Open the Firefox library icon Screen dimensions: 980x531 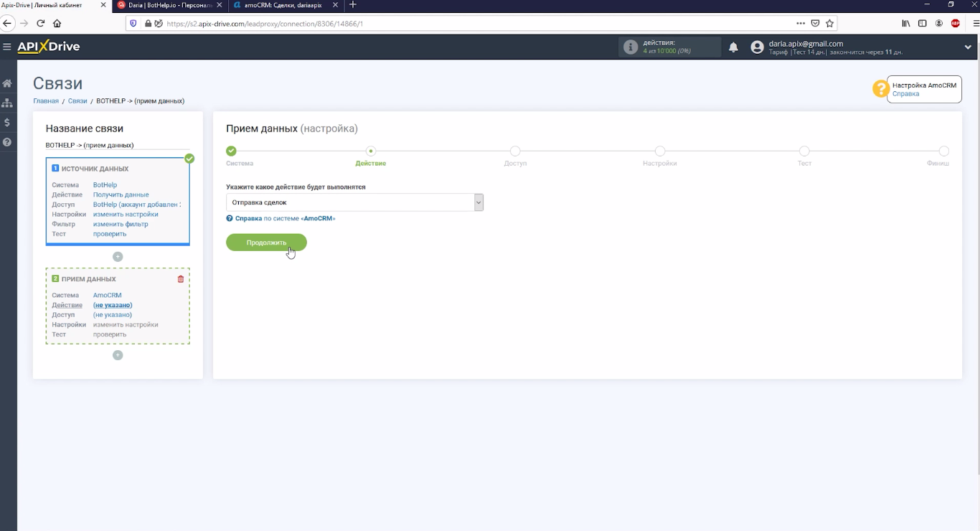906,23
